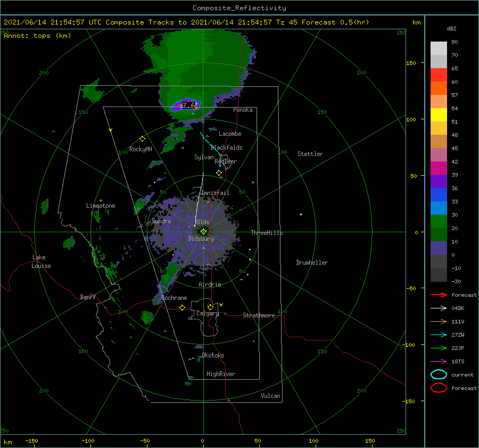Click the Sundre city label
The width and height of the screenshot is (479, 448).
point(161,221)
